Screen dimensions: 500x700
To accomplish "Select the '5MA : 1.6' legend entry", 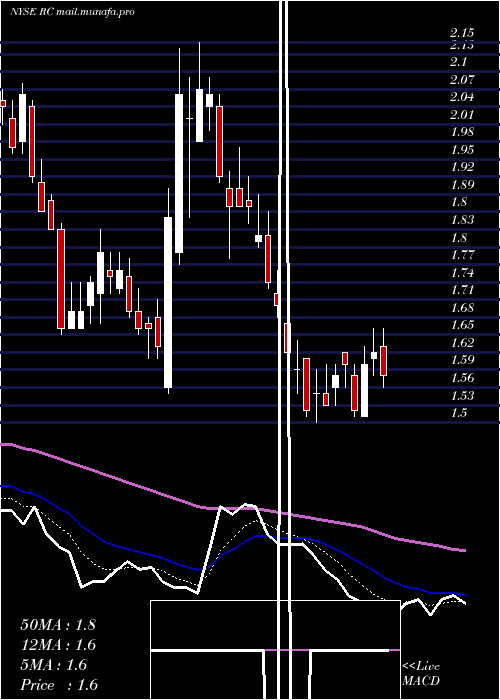I will 54,665.
